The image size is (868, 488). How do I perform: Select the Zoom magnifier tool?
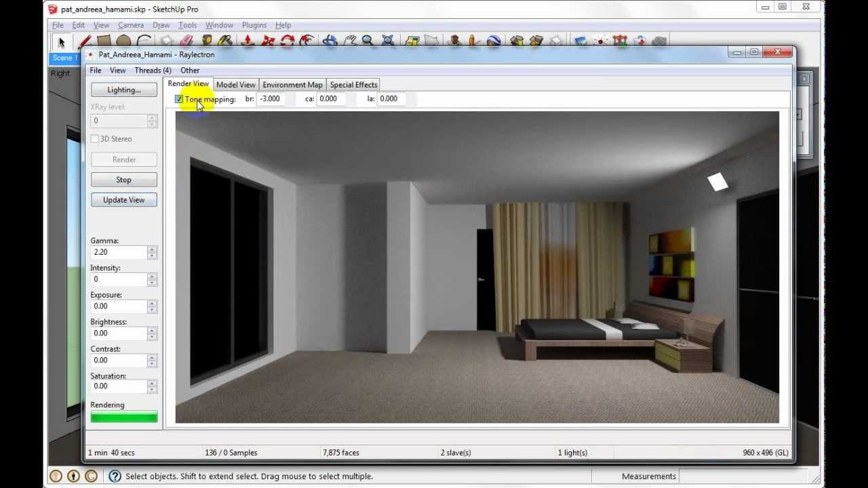368,42
